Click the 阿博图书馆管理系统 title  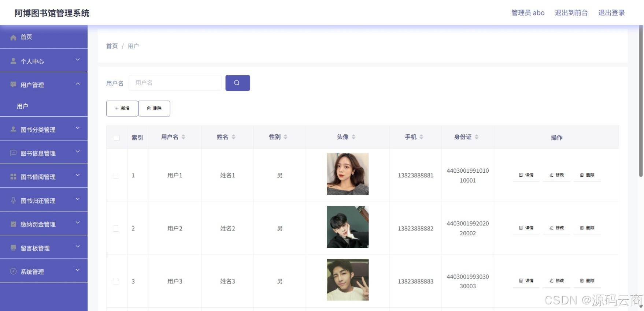52,13
